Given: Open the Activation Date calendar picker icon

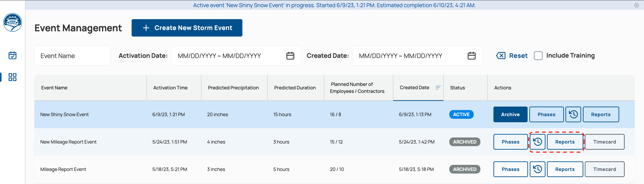Looking at the screenshot, I should tap(290, 55).
